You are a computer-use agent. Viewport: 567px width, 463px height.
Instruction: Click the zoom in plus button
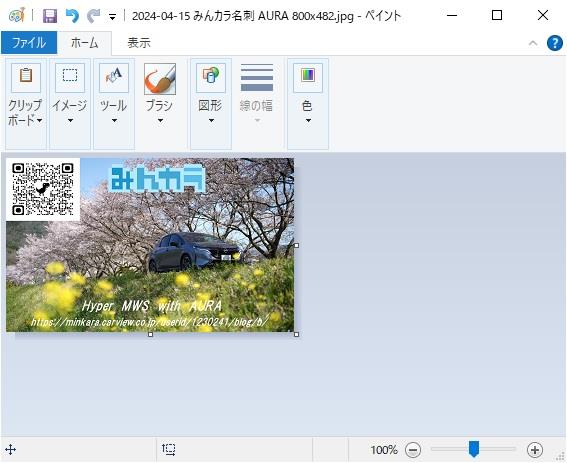pyautogui.click(x=535, y=450)
